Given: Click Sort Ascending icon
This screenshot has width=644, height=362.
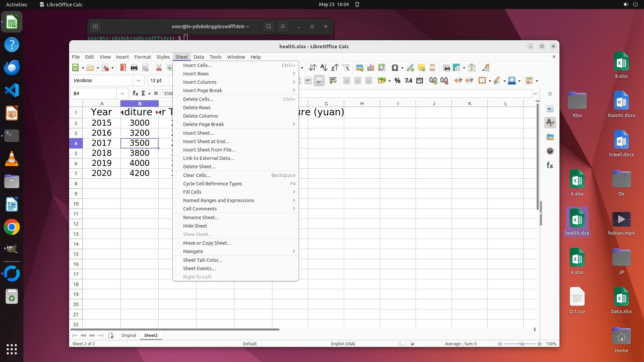Looking at the screenshot, I should [323, 68].
